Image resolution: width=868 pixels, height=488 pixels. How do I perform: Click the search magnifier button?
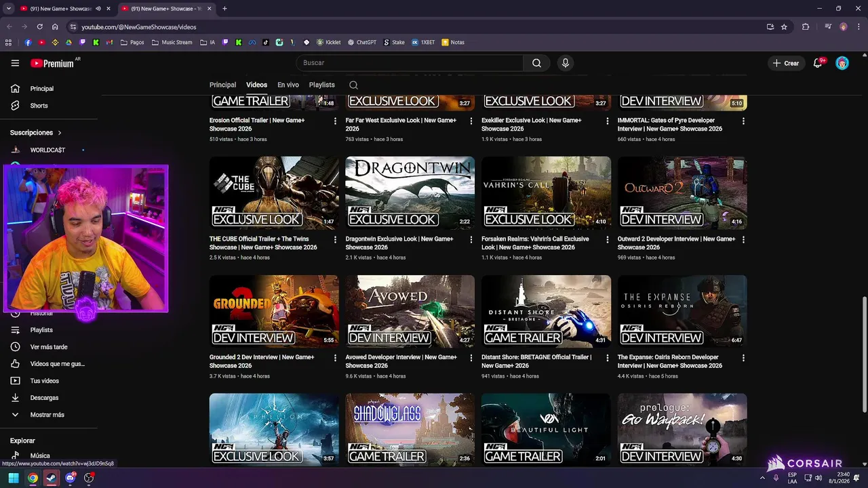coord(536,63)
